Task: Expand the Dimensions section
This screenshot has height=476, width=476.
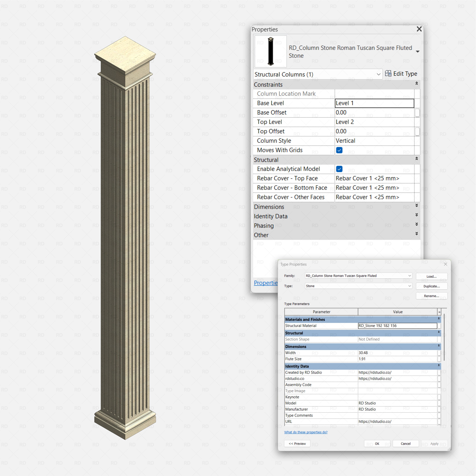Action: (416, 205)
